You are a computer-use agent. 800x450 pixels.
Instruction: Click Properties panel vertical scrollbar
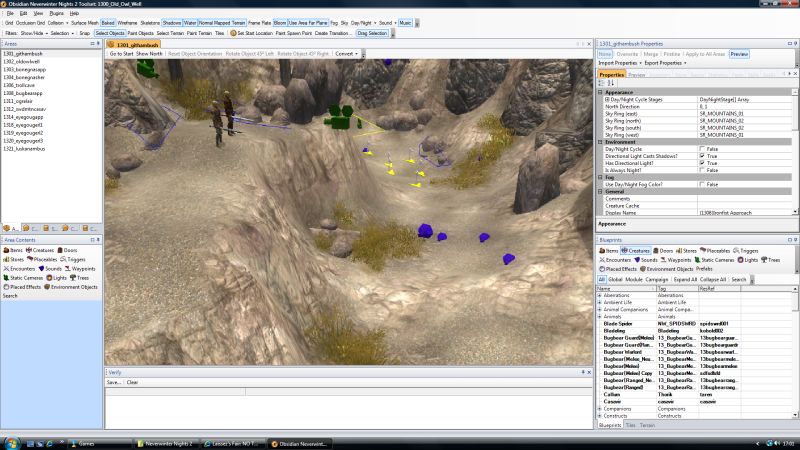tap(795, 152)
